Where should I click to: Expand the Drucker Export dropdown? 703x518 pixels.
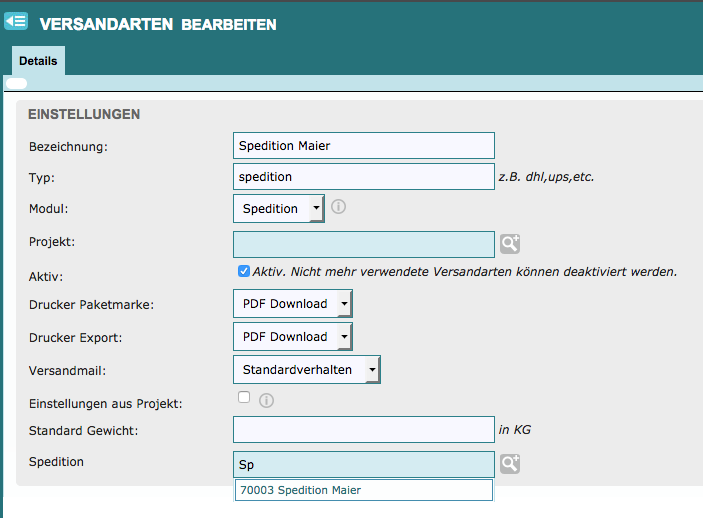tap(292, 337)
